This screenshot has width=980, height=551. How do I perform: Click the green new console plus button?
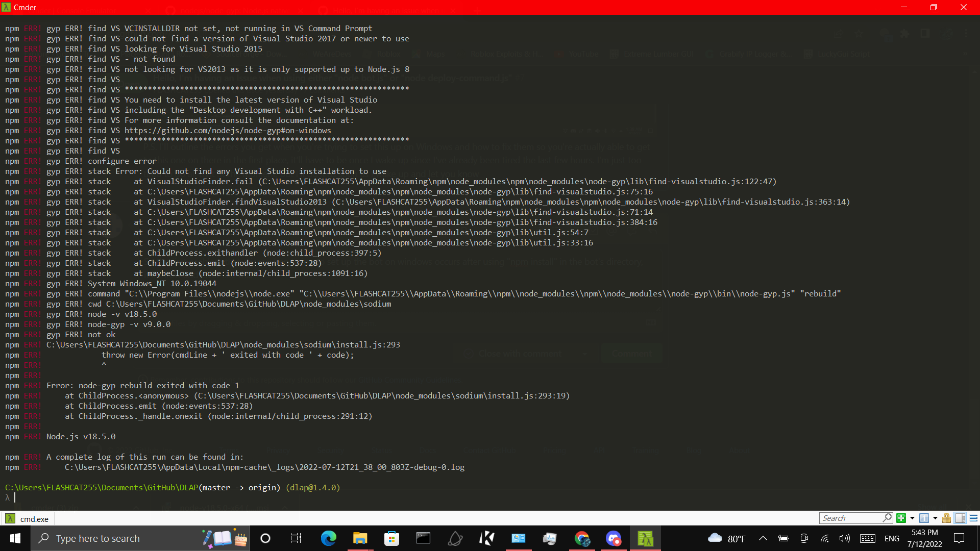[901, 518]
